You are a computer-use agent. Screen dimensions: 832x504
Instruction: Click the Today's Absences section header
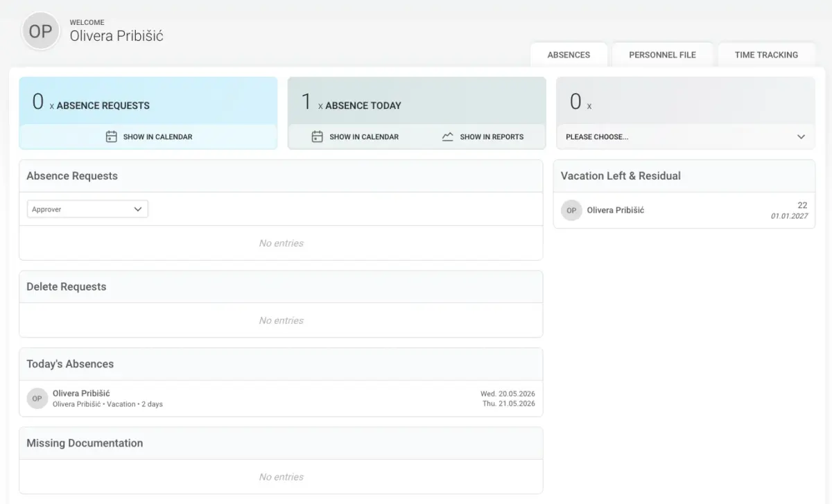(281, 364)
